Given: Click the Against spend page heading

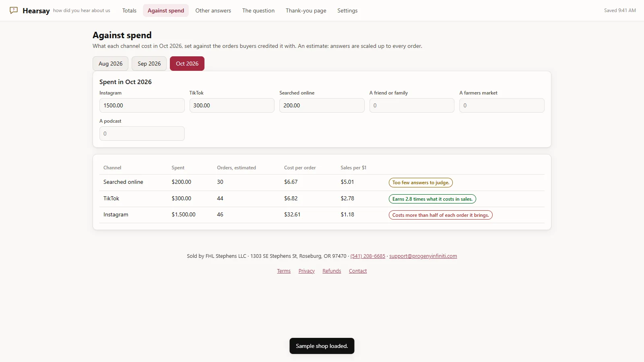Looking at the screenshot, I should coord(122,35).
